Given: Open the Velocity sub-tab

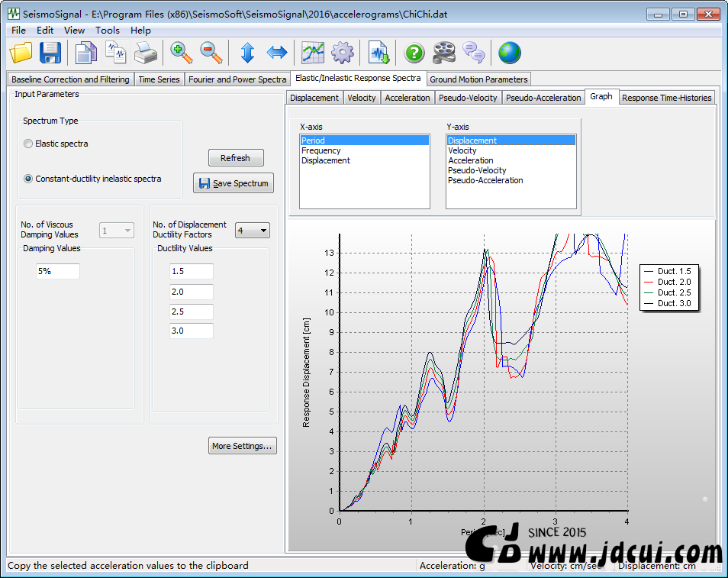Looking at the screenshot, I should (x=361, y=98).
